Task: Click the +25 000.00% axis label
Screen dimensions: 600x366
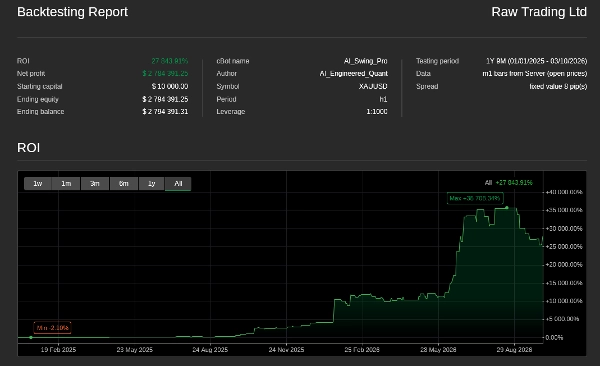Action: coord(564,247)
